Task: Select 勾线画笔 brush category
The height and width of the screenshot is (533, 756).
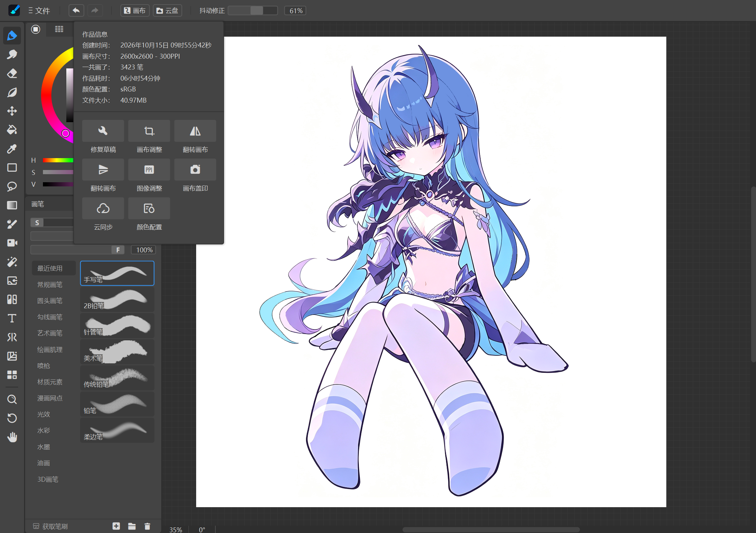Action: [x=50, y=317]
